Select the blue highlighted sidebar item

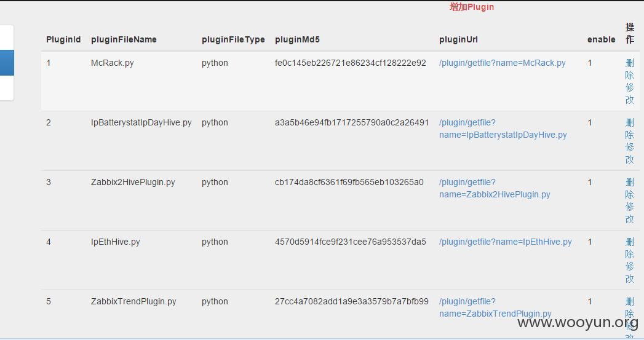pos(7,63)
